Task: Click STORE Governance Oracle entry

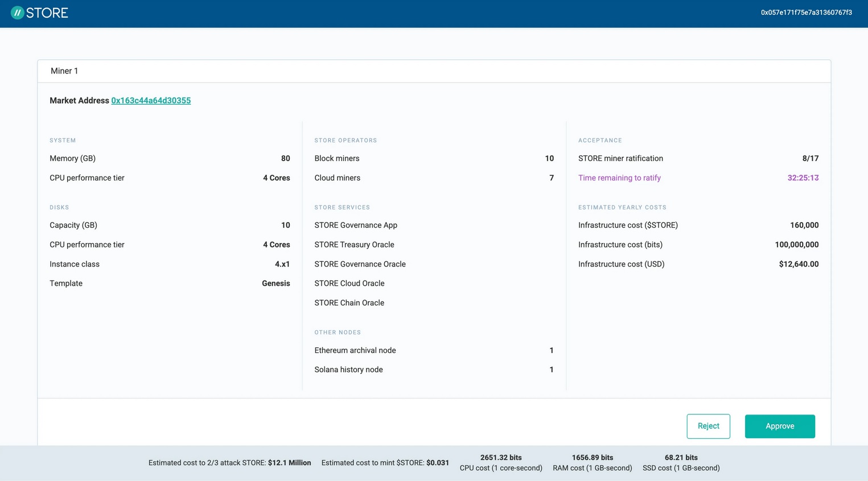Action: tap(360, 264)
